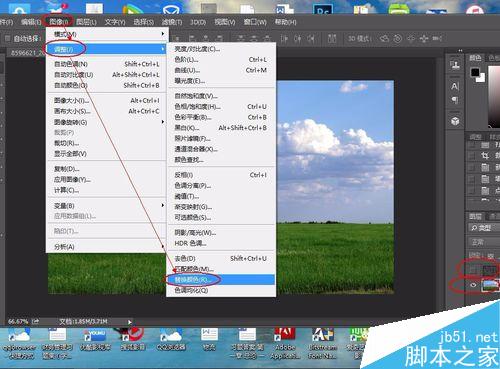Choose 色彩平衡(B) menu entry
The width and height of the screenshot is (500, 369).
221,117
